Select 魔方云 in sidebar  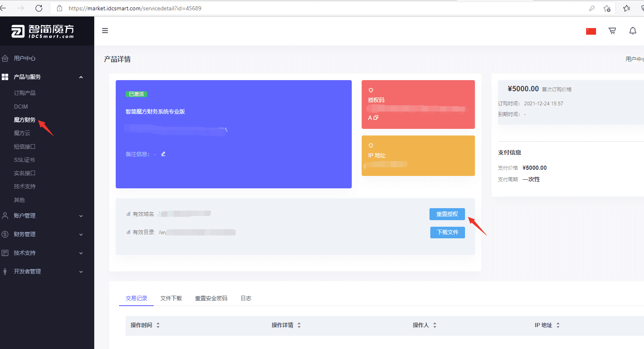(x=22, y=133)
